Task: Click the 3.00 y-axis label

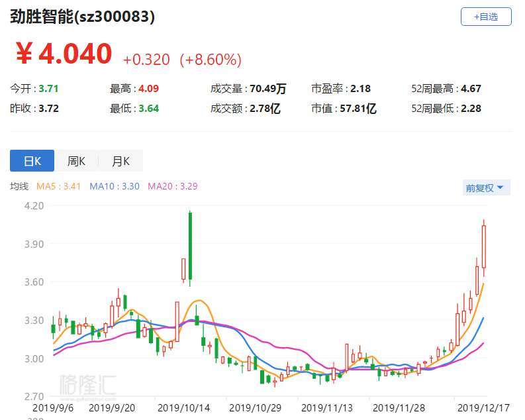Action: pos(34,358)
